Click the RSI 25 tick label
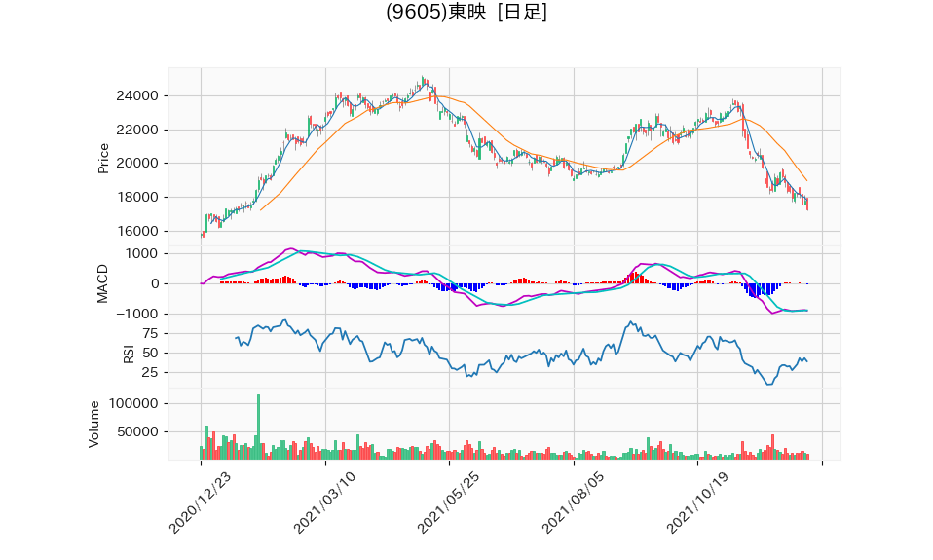933x560 pixels. coord(150,373)
